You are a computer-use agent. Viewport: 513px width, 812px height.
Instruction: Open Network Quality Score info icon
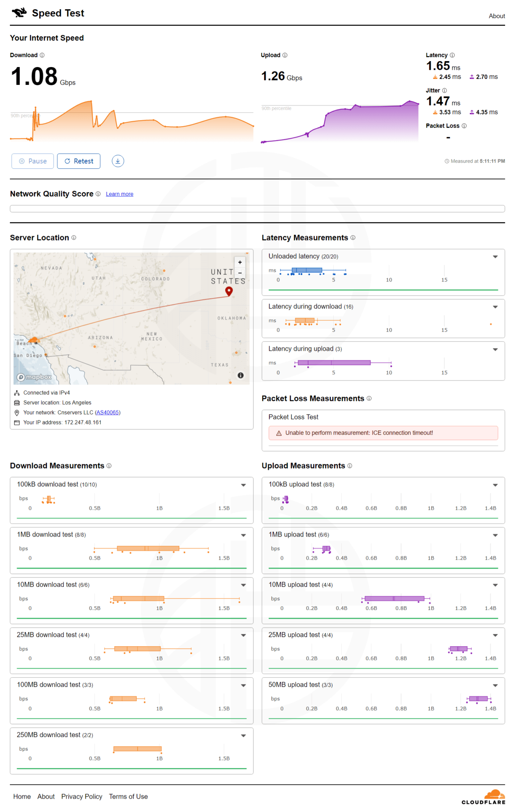point(98,194)
